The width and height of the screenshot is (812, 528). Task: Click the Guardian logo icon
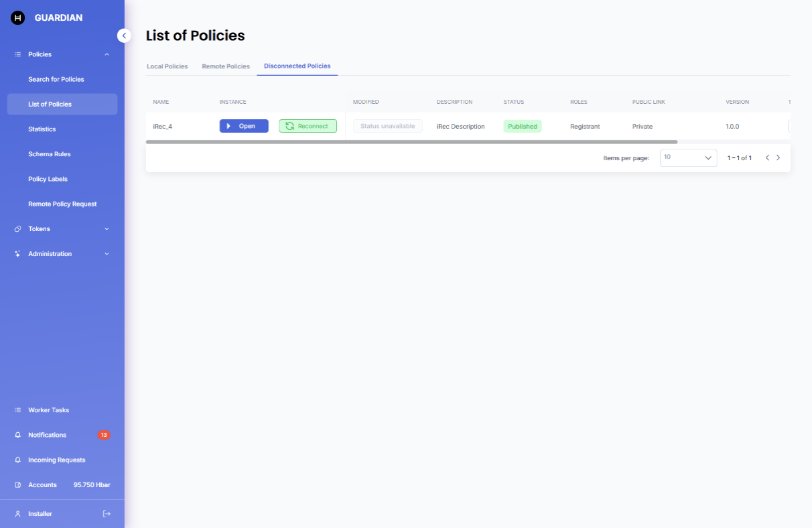(x=18, y=18)
